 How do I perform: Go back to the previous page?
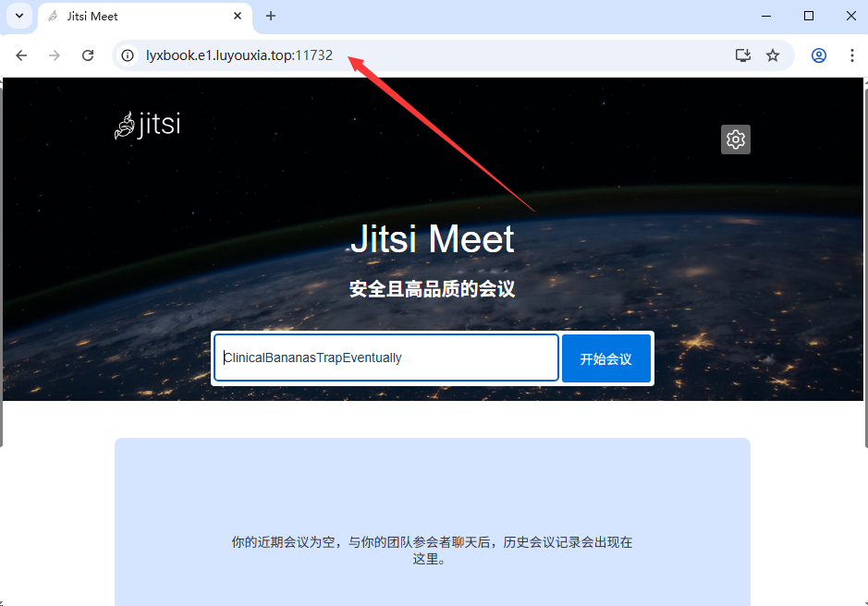click(21, 55)
